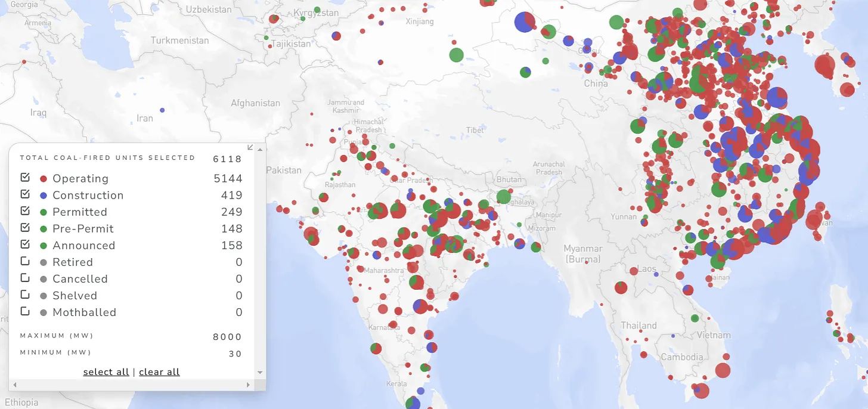Uncheck the Construction units checkbox

(25, 194)
